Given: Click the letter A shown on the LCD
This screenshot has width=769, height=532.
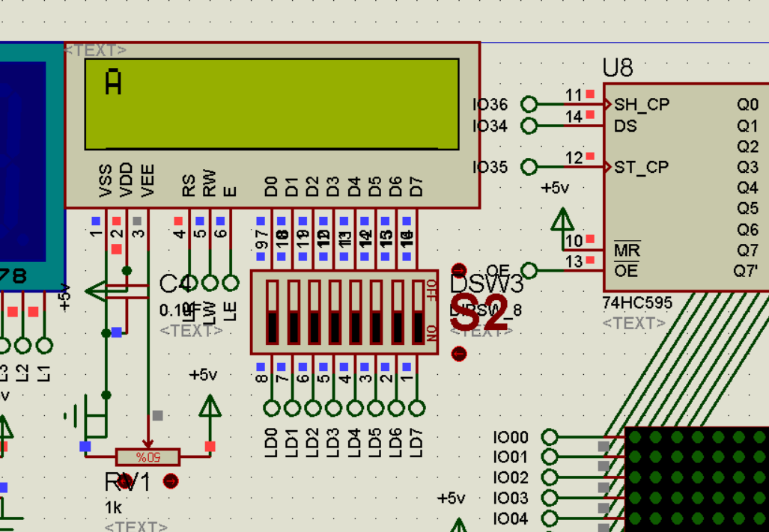Looking at the screenshot, I should click(113, 82).
